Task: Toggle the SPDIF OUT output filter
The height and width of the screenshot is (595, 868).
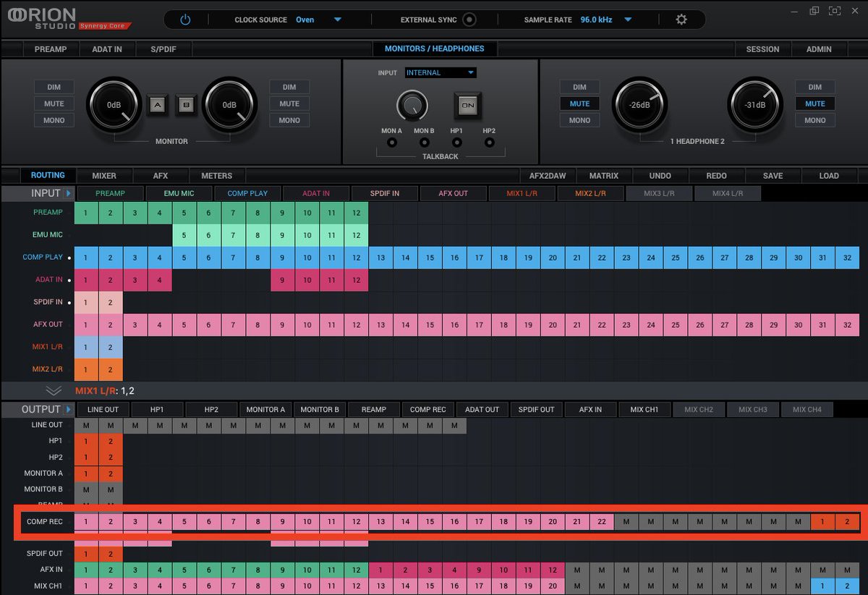Action: click(x=537, y=409)
